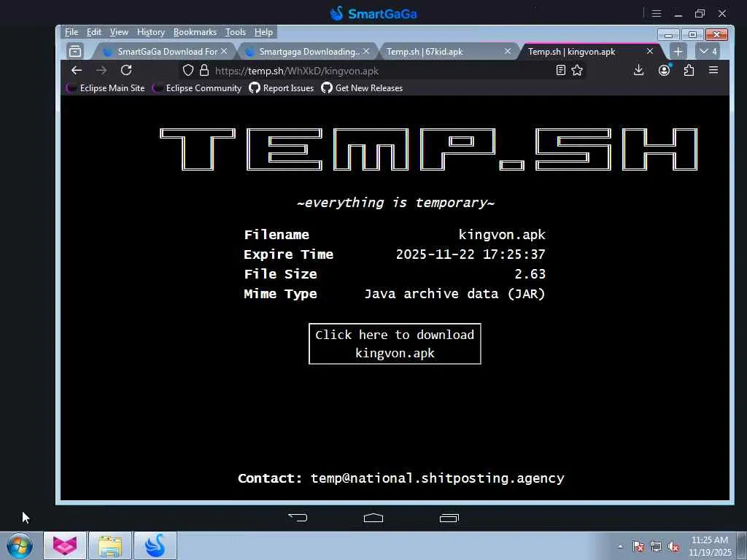
Task: Open the recent browsing view icon left of tabs
Action: click(75, 52)
